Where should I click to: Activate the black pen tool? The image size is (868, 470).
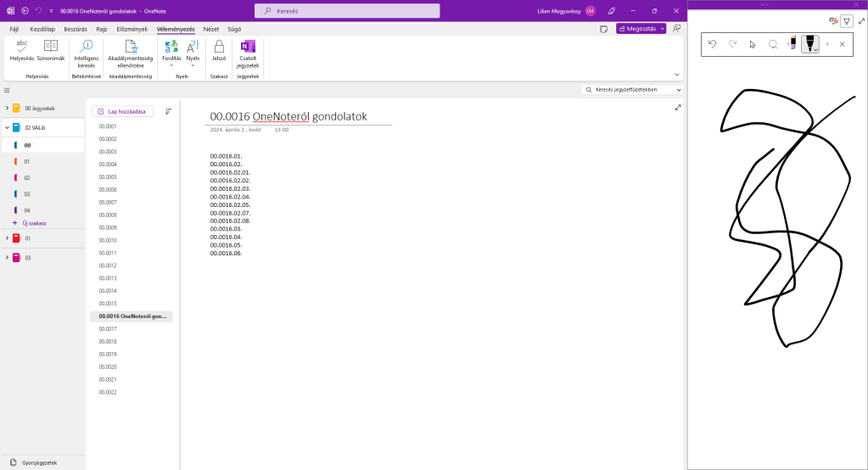tap(809, 44)
